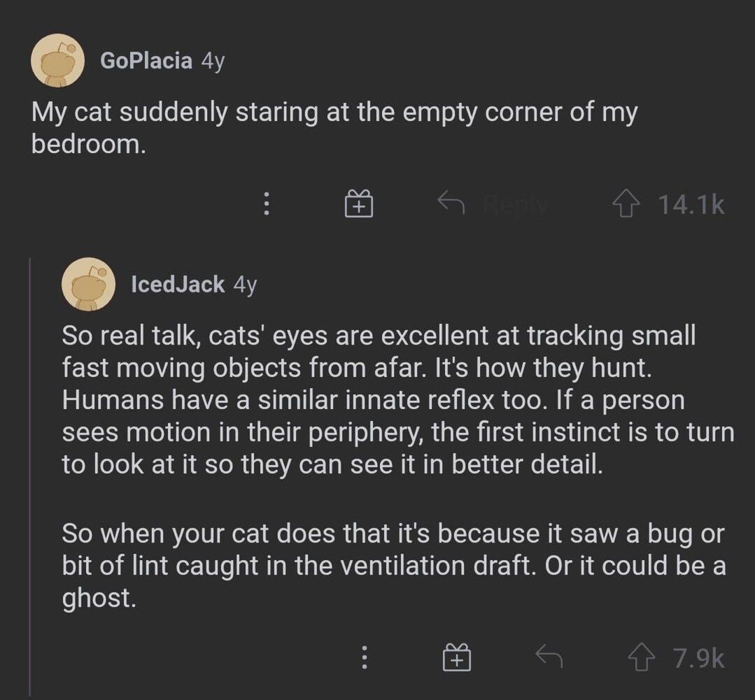Screen dimensions: 755x700
Task: Open the GoPlacia username profile link
Action: pyautogui.click(x=146, y=61)
